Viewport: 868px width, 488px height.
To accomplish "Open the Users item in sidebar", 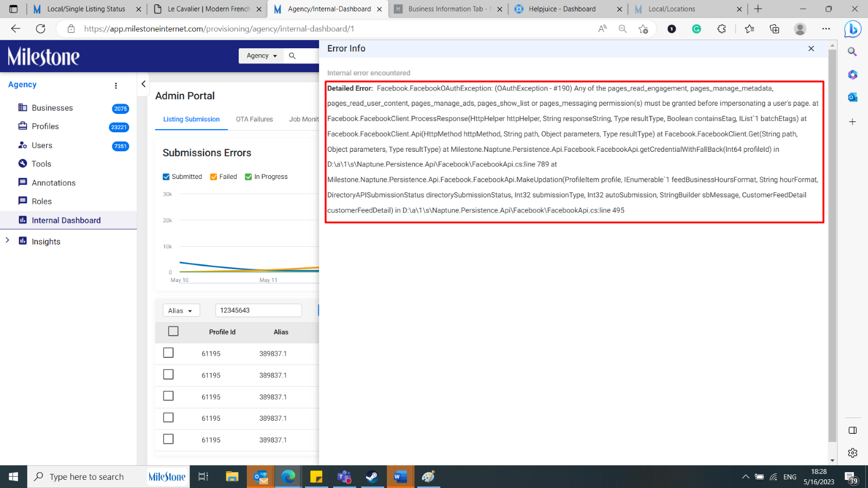I will tap(42, 145).
